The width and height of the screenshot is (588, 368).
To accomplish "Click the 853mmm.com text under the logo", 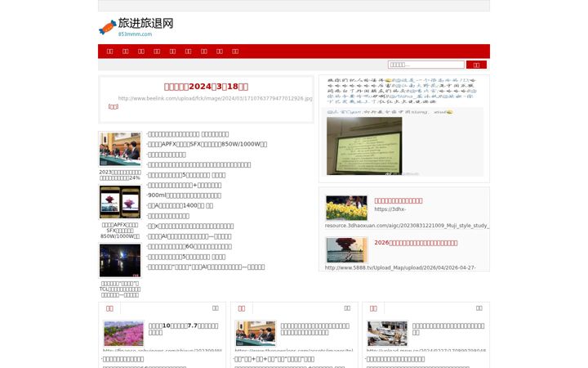I will 135,34.
